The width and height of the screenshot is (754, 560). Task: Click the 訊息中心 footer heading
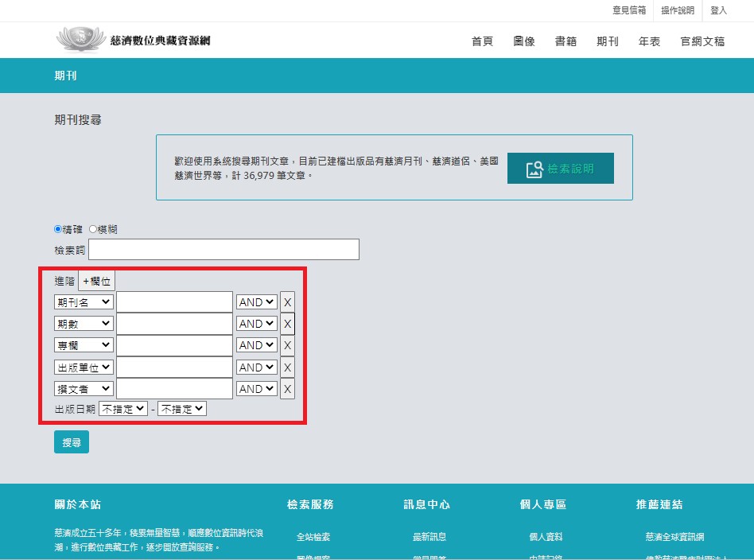427,504
